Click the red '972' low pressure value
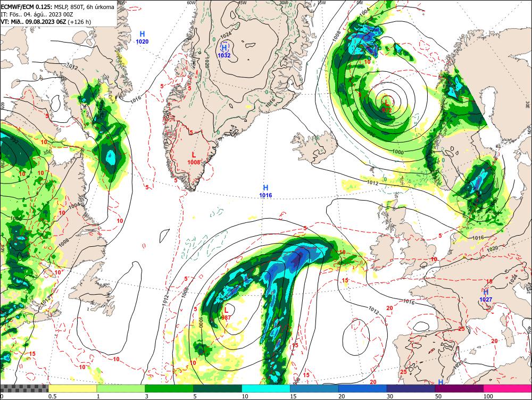This screenshot has height=400, width=532. click(x=387, y=110)
